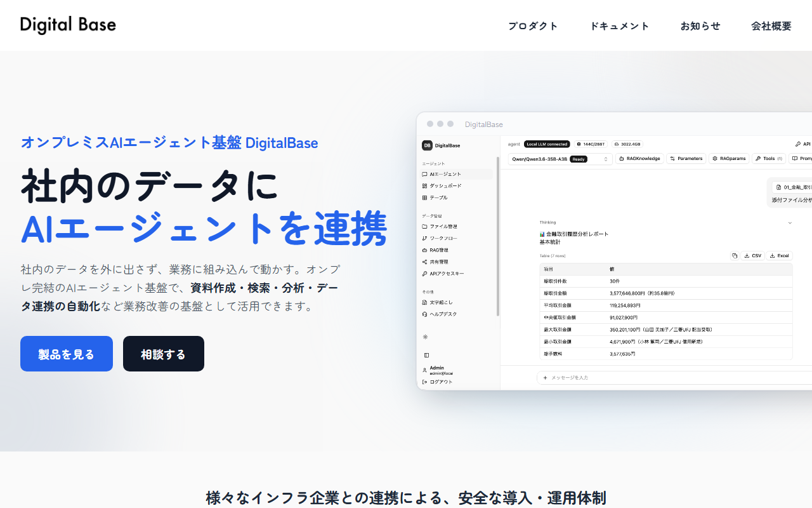Viewport: 812px width, 508px height.
Task: Click the Local LLM connected badge
Action: pos(547,144)
